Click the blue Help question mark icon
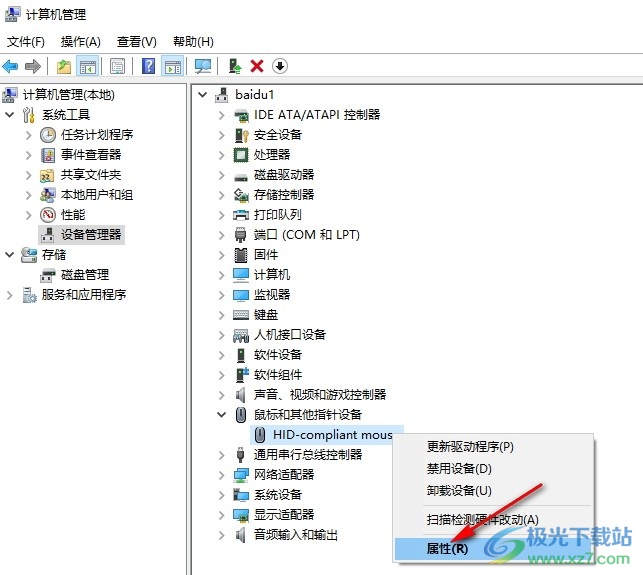This screenshot has width=643, height=575. pos(148,66)
